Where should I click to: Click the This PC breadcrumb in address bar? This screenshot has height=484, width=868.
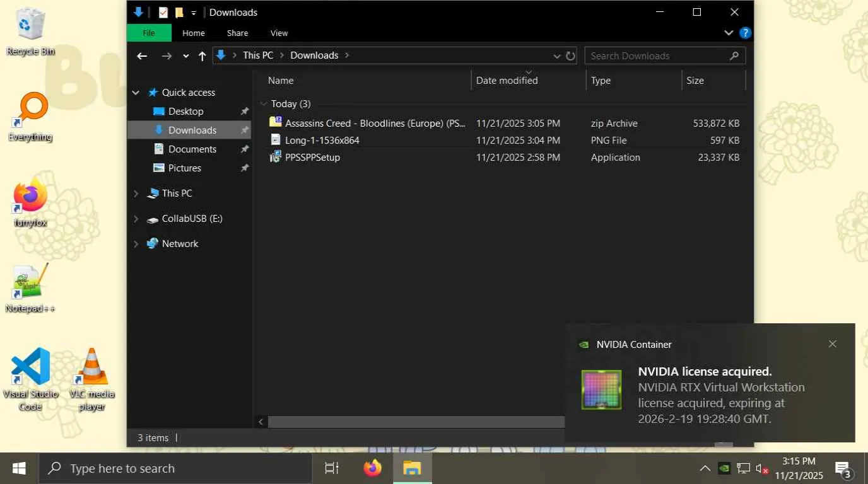[258, 55]
